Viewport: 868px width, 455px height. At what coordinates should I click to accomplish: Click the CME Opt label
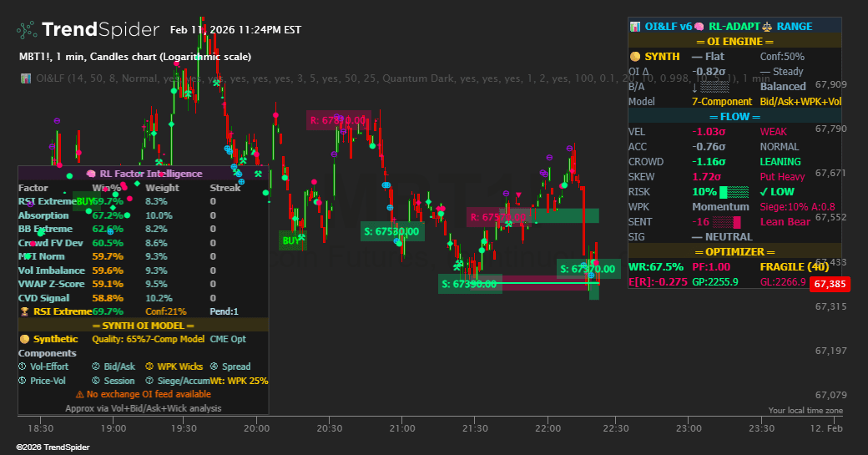click(x=228, y=339)
